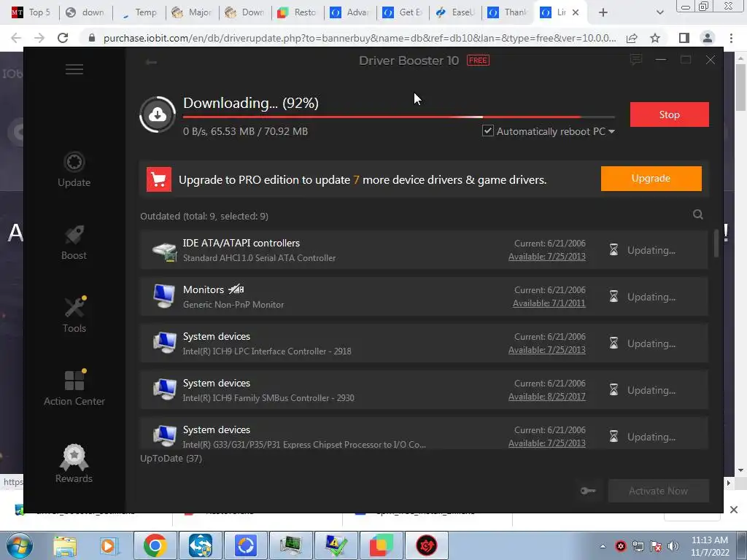This screenshot has width=747, height=560.
Task: Click the red shopping cart icon
Action: (x=158, y=179)
